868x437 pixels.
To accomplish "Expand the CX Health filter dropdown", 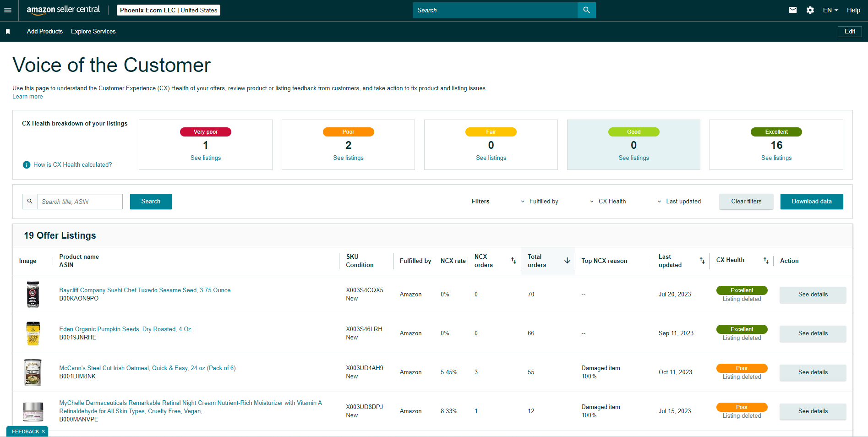I will coord(607,202).
